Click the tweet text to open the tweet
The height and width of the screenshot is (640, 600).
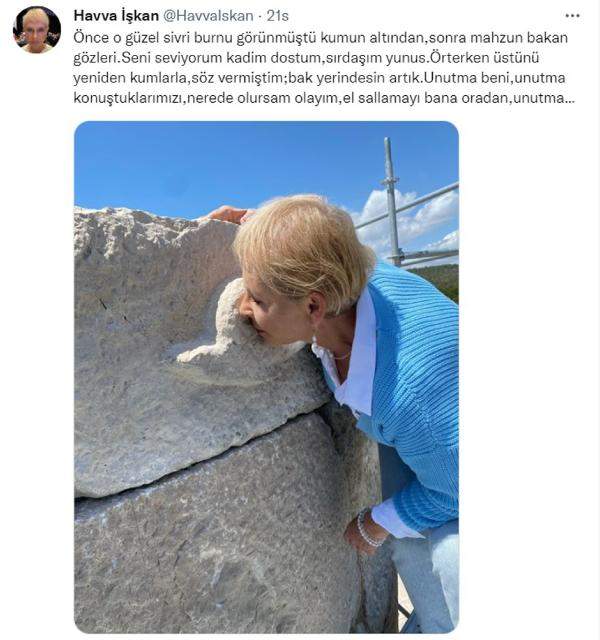point(324,68)
